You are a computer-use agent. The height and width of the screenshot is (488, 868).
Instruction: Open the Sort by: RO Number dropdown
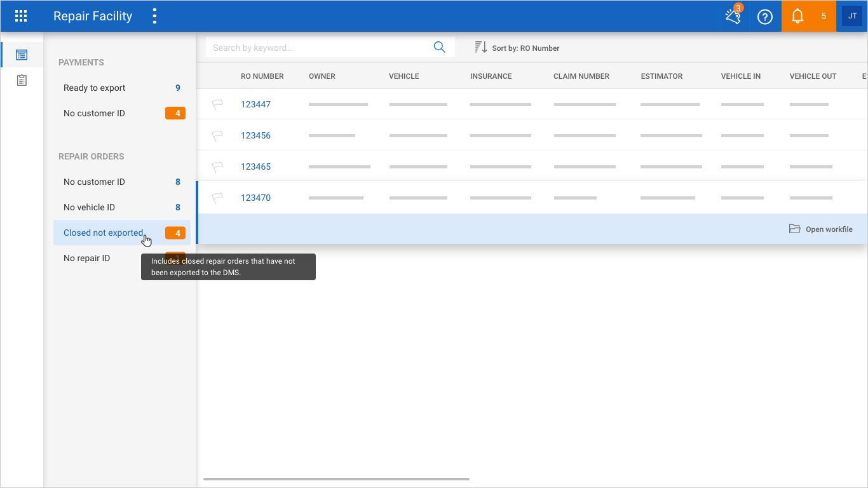(517, 48)
